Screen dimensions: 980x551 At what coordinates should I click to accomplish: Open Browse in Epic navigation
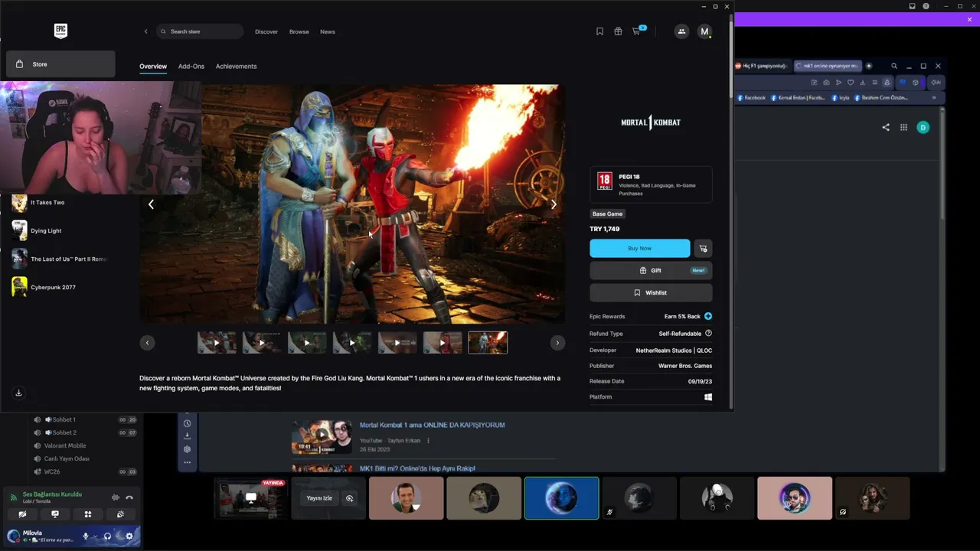click(299, 31)
